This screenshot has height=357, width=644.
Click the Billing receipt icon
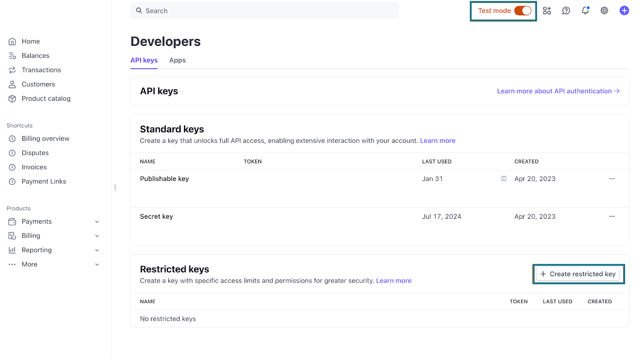click(x=12, y=236)
